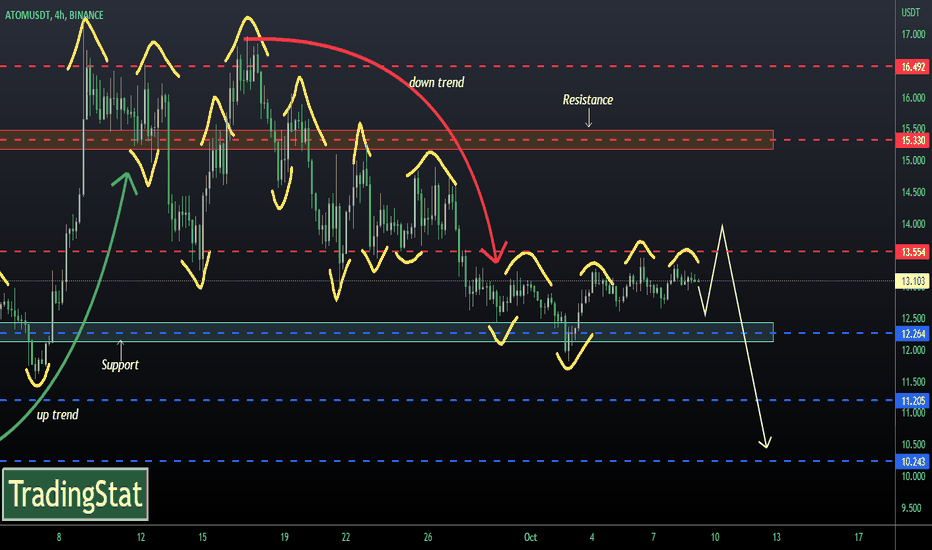Viewport: 932px width, 550px height.
Task: Select the blue 10.243 price label
Action: tap(912, 462)
